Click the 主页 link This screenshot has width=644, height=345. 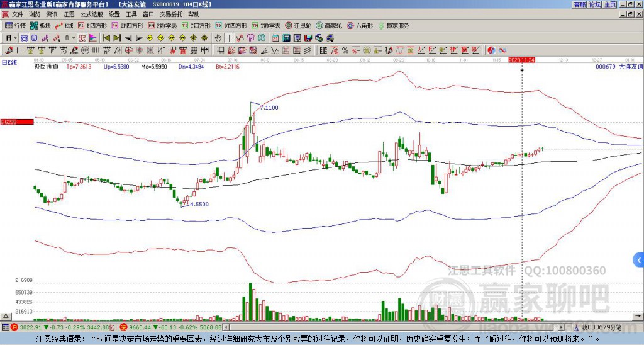click(x=610, y=4)
